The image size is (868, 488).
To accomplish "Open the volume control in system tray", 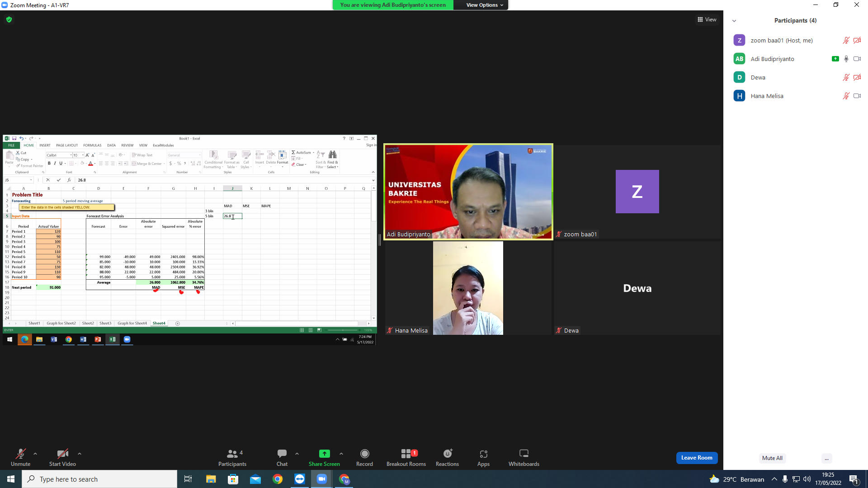I will pyautogui.click(x=807, y=479).
